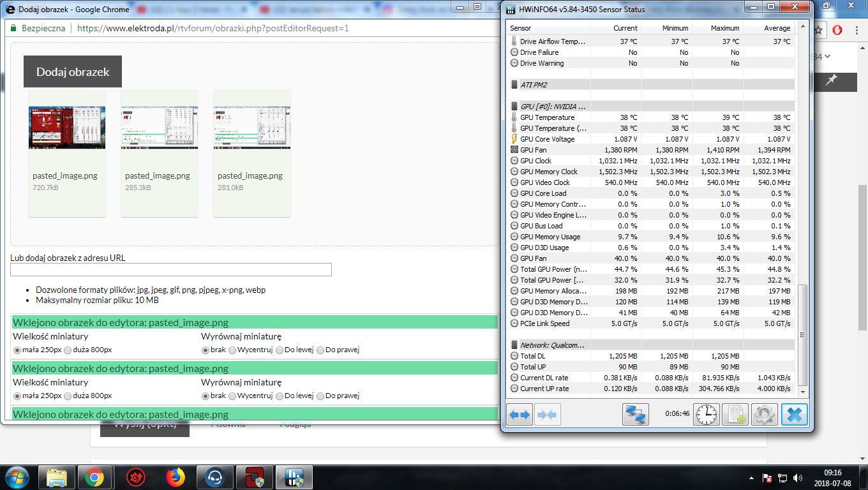Click the fan icon on the GPU Fan RPM row
This screenshot has height=490, width=868.
[x=514, y=150]
